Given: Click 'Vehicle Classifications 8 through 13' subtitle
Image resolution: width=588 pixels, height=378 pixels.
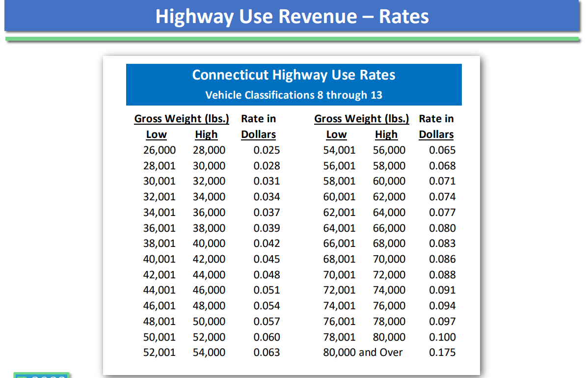Looking at the screenshot, I should 294,95.
